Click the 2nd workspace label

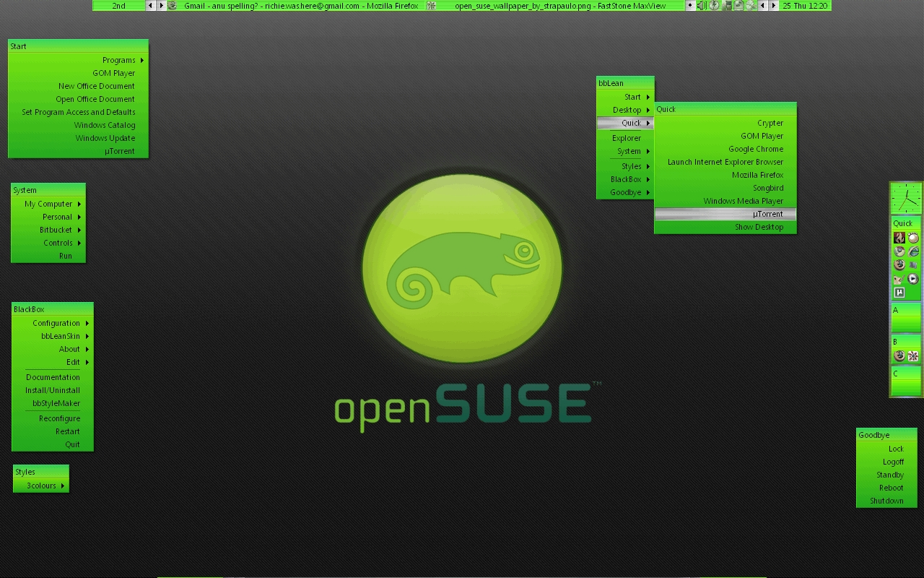pyautogui.click(x=119, y=5)
